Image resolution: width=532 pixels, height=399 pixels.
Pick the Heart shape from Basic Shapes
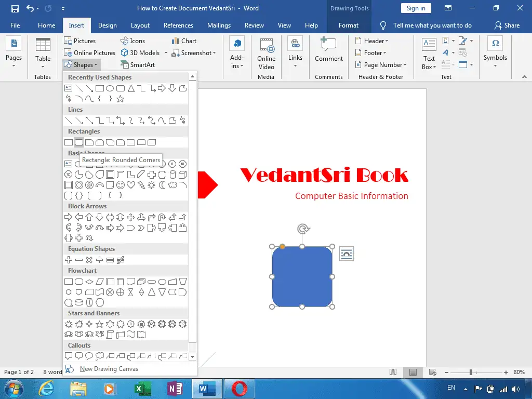pyautogui.click(x=131, y=185)
